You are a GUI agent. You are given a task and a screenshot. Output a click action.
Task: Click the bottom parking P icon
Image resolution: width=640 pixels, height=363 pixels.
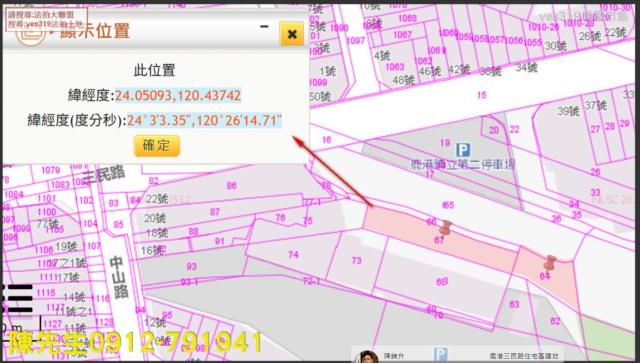(440, 354)
